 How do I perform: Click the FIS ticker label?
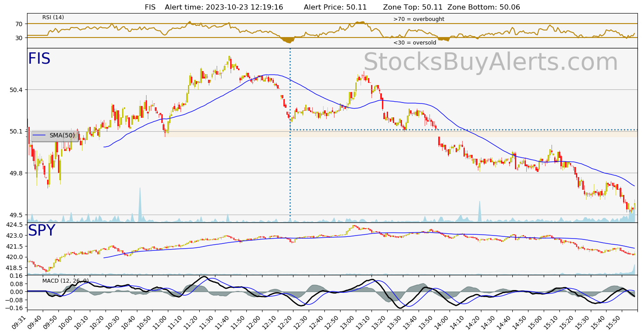(x=39, y=59)
